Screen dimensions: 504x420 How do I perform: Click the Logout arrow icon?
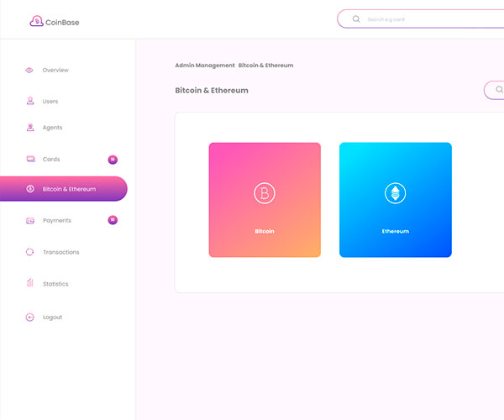[29, 318]
